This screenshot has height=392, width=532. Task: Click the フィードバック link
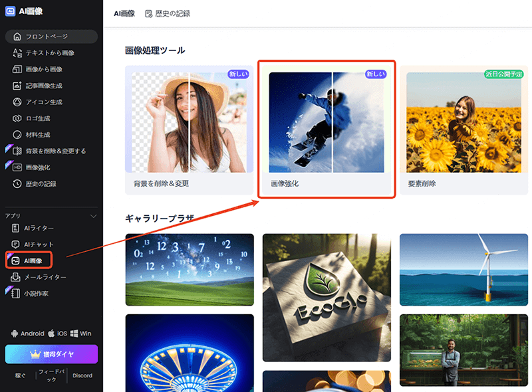(52, 376)
